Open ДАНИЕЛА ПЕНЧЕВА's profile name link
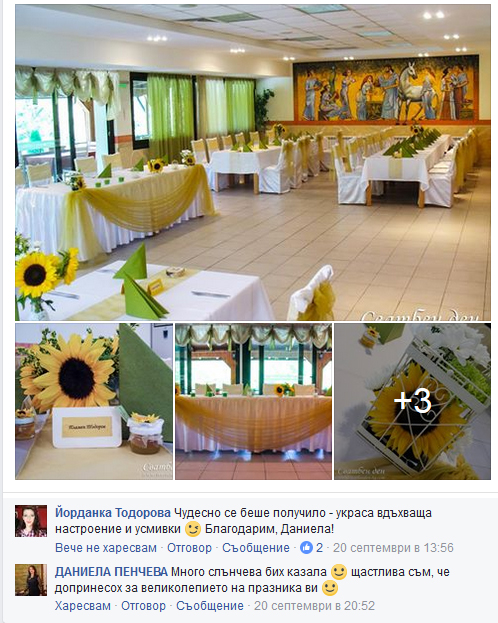This screenshot has width=498, height=623. click(x=111, y=572)
